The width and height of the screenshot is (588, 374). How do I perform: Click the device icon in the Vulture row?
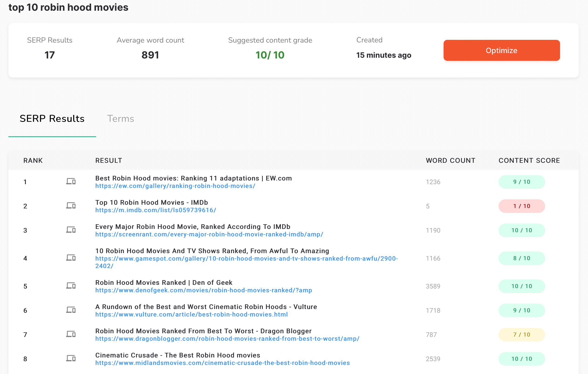click(71, 310)
